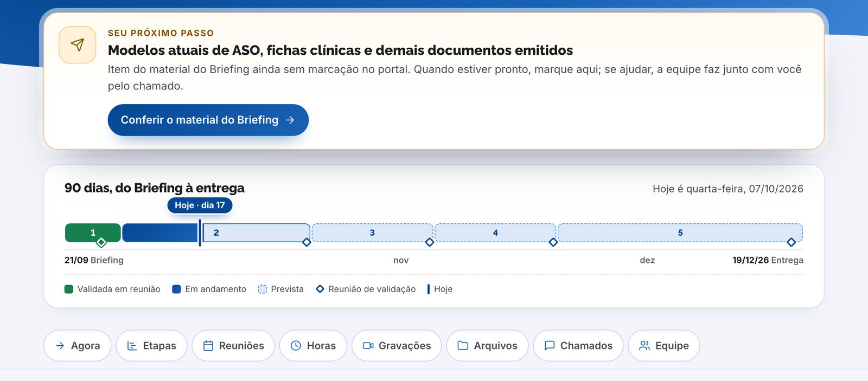Click the validation diamond ending stage 3
Screen dimensions: 868x381
click(x=430, y=242)
